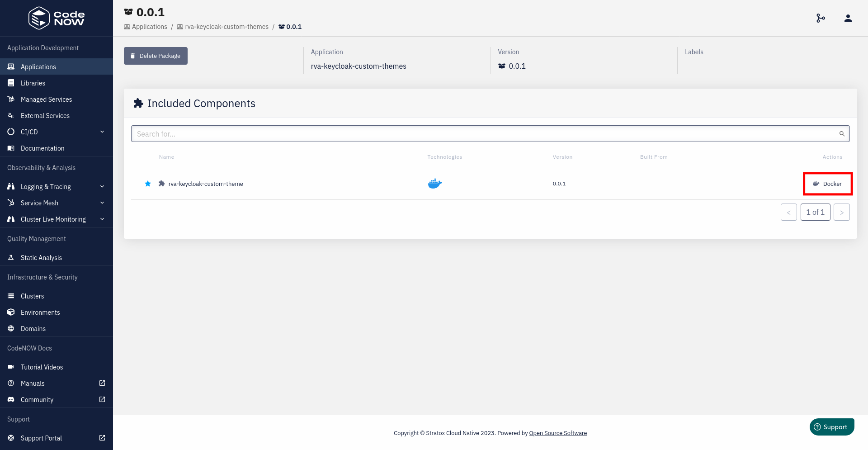The height and width of the screenshot is (450, 868).
Task: Click the puzzle icon beside rva-keycloak-custom-theme
Action: (161, 184)
